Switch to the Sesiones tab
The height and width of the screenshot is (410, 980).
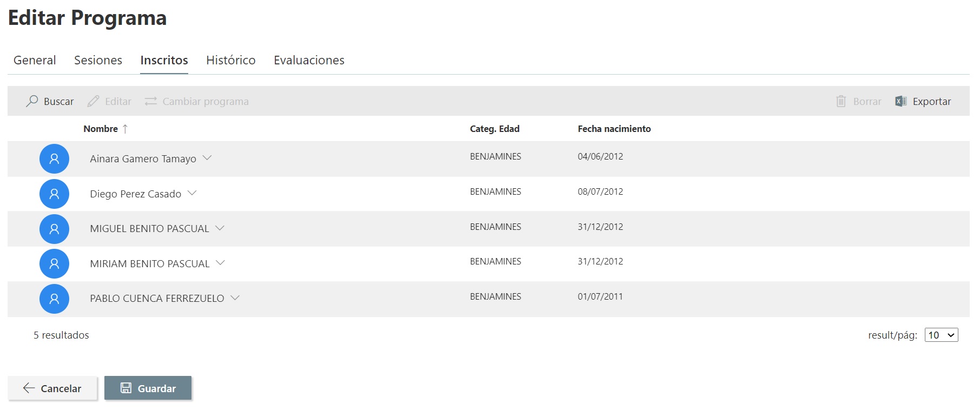point(98,60)
